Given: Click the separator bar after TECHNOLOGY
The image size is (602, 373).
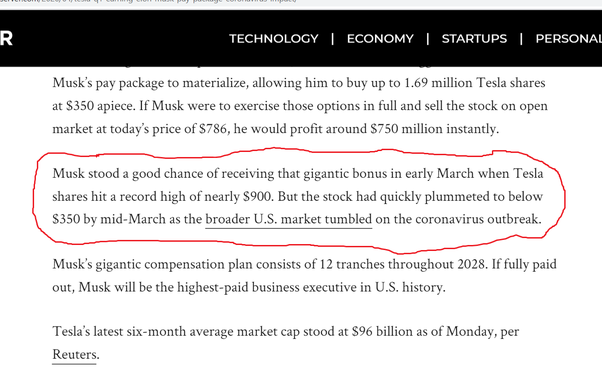Looking at the screenshot, I should pyautogui.click(x=332, y=39).
